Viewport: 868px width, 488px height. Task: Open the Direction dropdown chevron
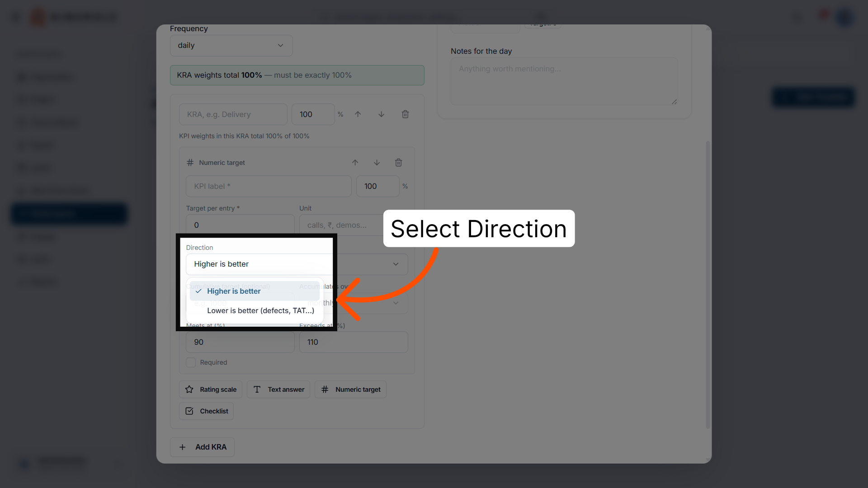[396, 264]
